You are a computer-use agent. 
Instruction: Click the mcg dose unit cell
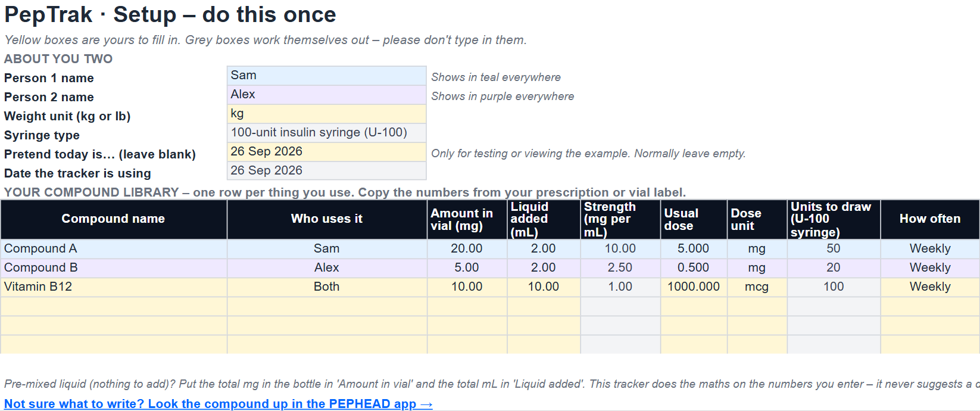[x=757, y=287]
